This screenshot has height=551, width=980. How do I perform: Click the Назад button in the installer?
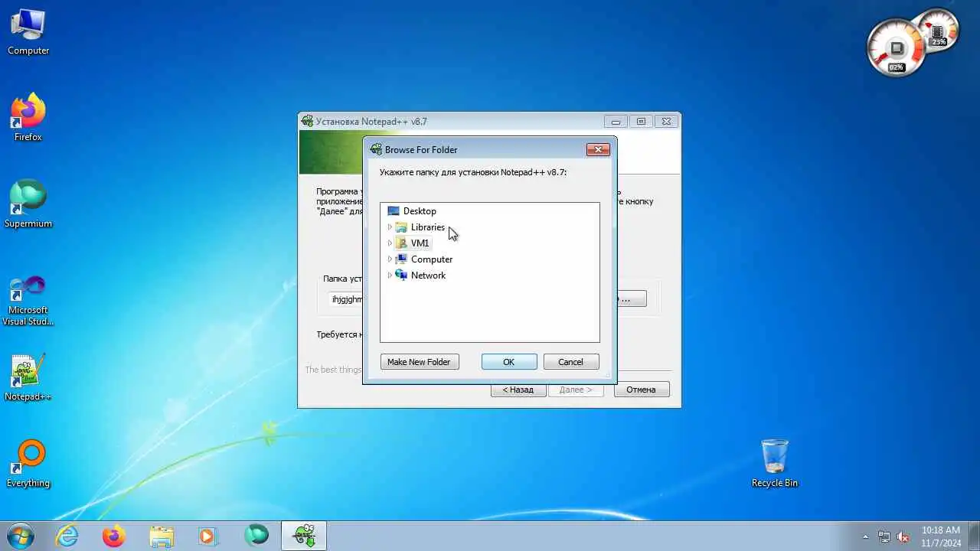[x=518, y=390]
